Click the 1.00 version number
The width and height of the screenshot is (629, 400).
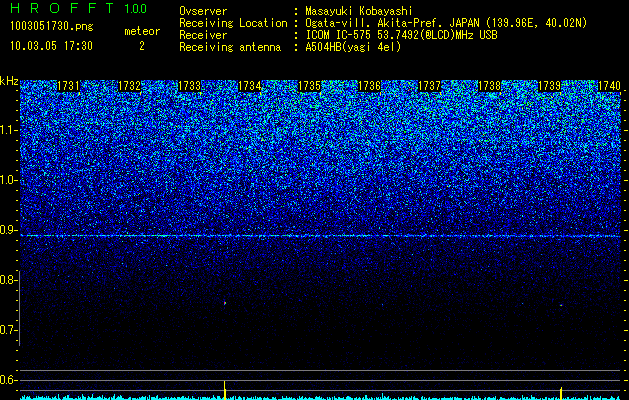(x=136, y=9)
